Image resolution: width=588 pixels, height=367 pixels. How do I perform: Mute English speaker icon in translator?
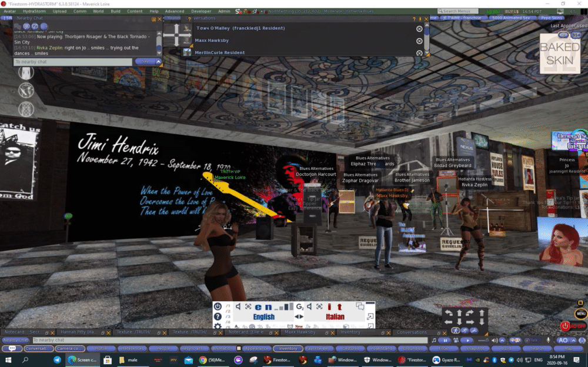pyautogui.click(x=238, y=306)
